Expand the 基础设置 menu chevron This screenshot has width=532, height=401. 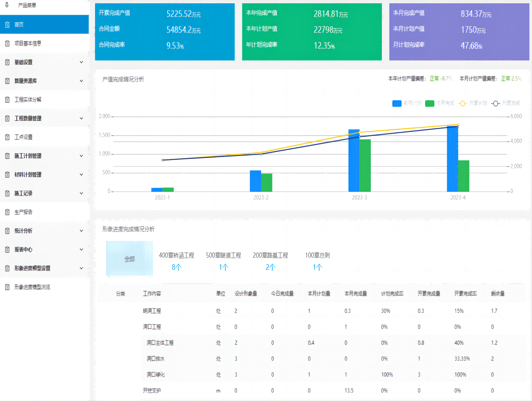click(81, 62)
